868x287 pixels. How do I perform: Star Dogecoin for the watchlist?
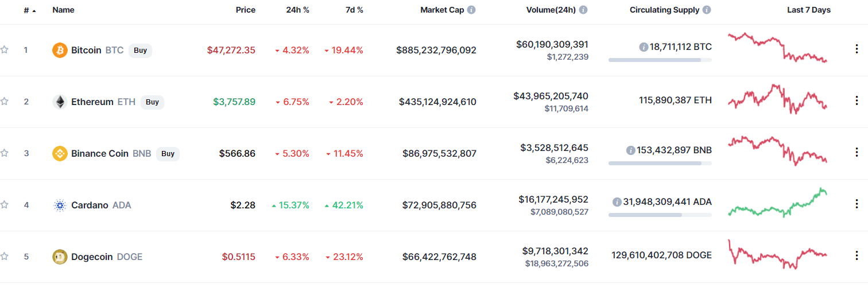pyautogui.click(x=5, y=257)
